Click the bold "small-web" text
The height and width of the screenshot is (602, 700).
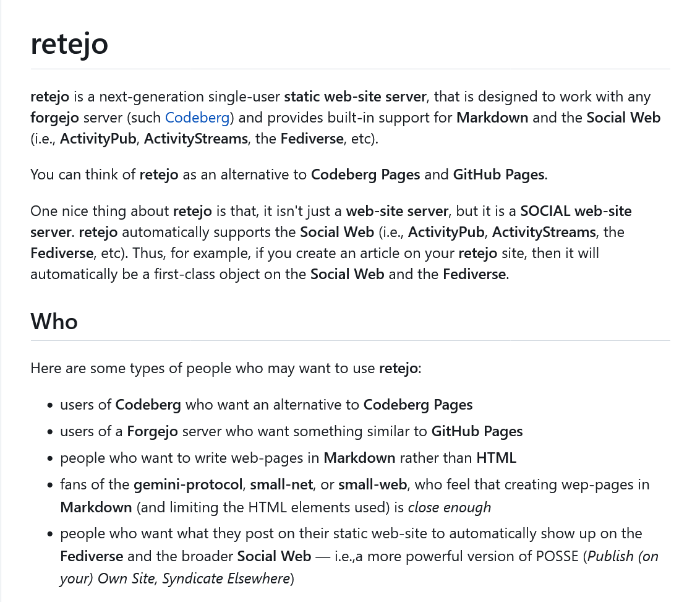372,484
